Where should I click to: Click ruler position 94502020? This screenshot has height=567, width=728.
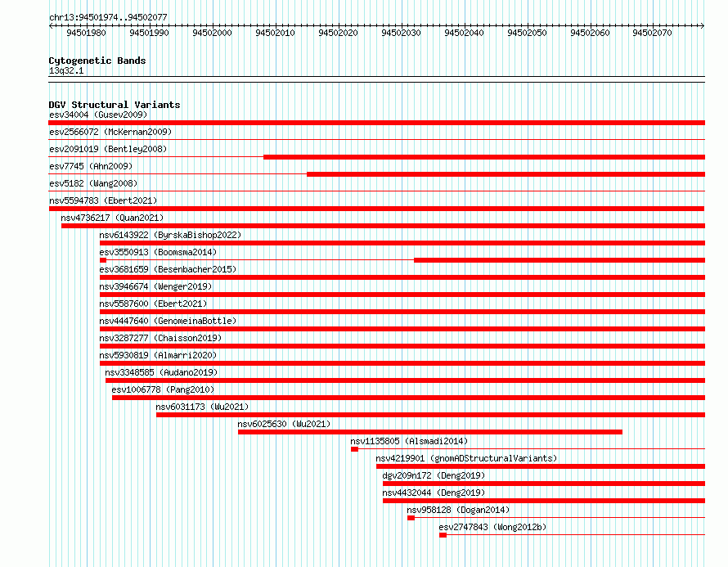(338, 33)
